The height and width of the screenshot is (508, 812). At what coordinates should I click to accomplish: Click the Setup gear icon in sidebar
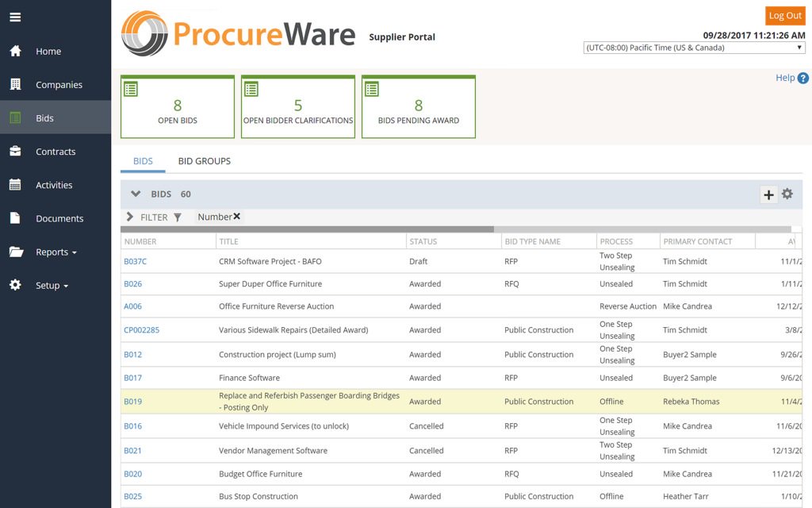[x=16, y=285]
